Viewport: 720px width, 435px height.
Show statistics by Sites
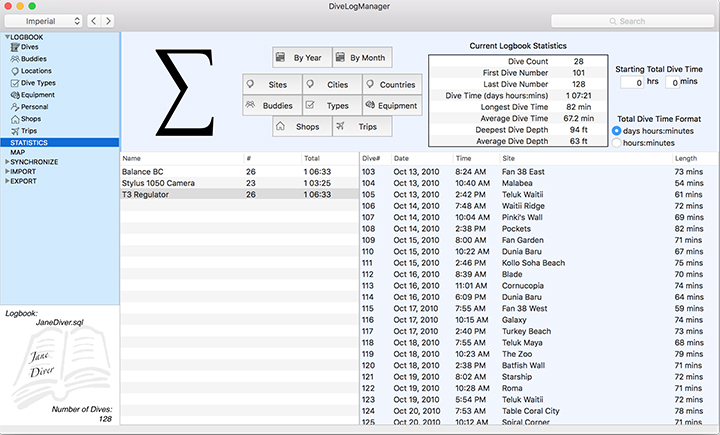point(270,85)
